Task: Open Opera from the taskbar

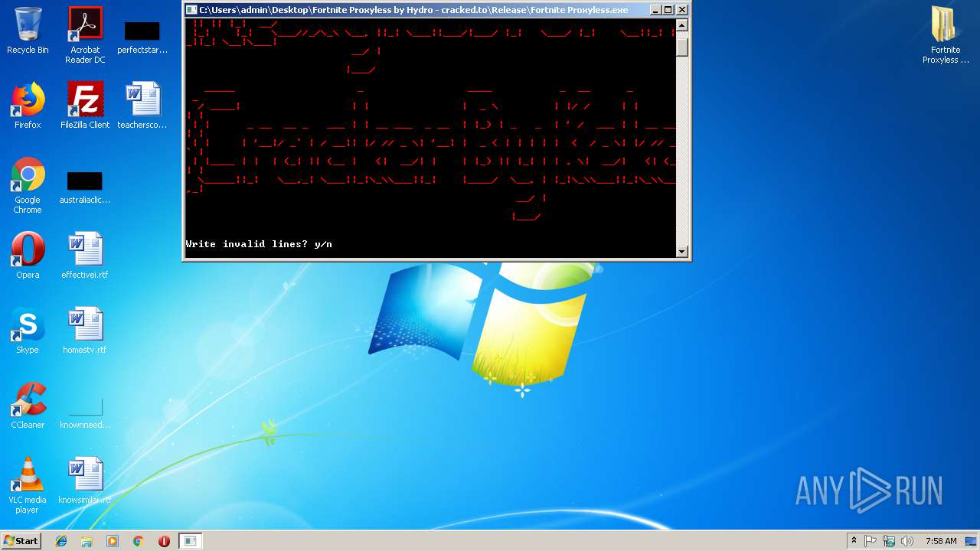Action: (x=164, y=541)
